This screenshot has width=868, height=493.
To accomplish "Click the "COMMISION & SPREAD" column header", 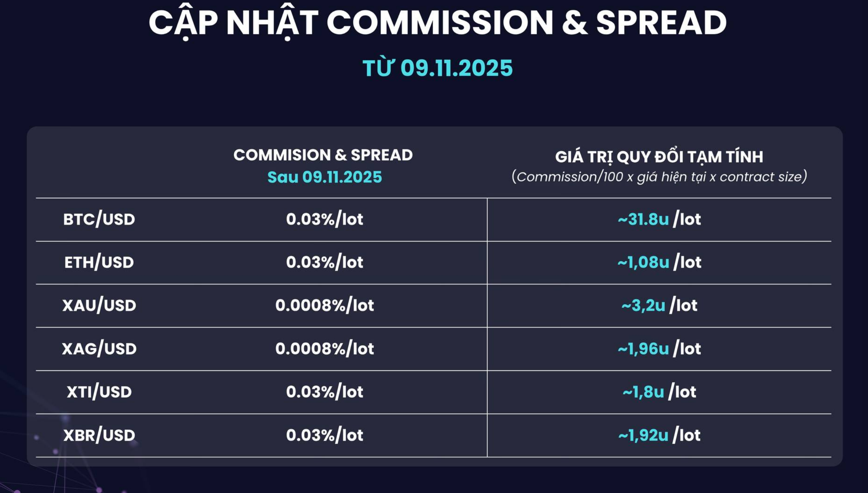I will pos(323,155).
